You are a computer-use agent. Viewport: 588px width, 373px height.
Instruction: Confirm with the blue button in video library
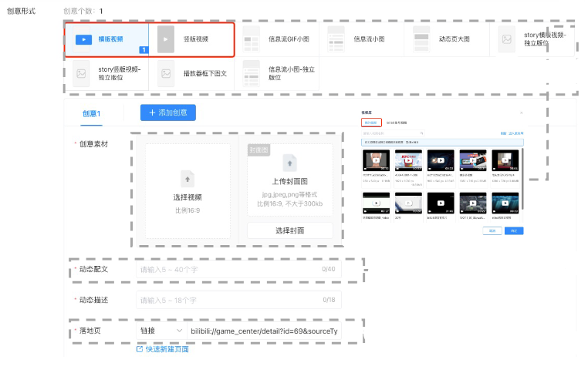(514, 230)
